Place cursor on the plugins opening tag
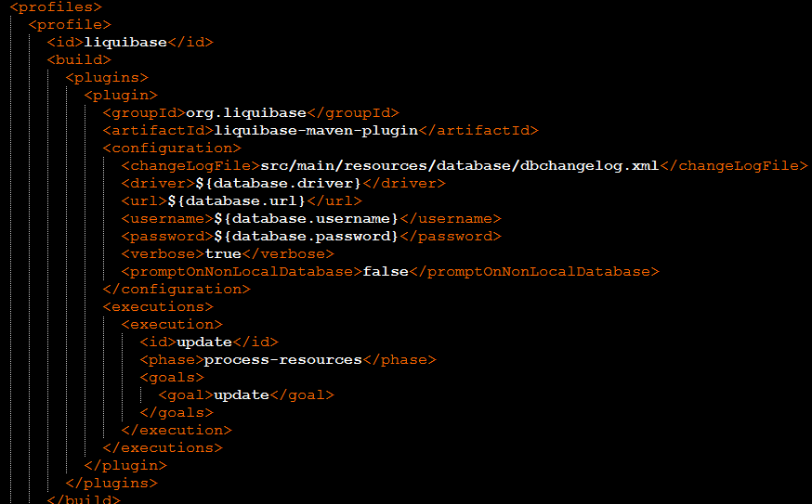This screenshot has height=504, width=812. coord(107,77)
